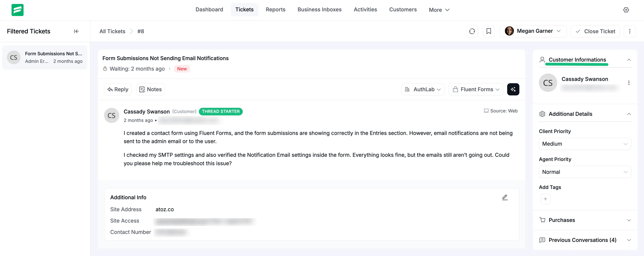Open the AI assistant sparkle tool
644x256 pixels.
(x=513, y=89)
